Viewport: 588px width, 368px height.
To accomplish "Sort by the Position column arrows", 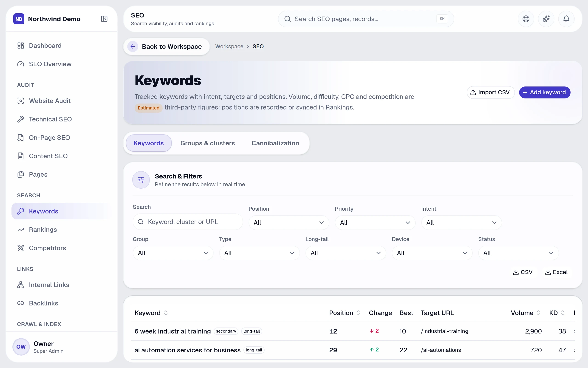I will coord(358,313).
